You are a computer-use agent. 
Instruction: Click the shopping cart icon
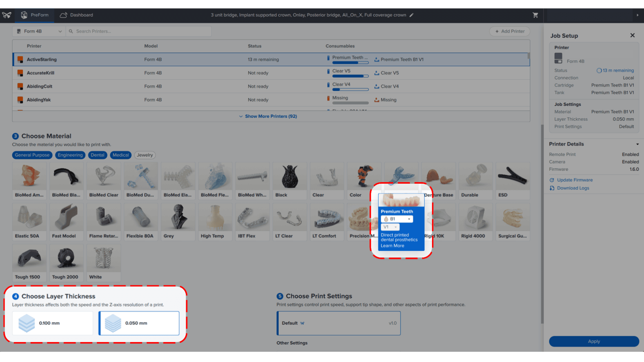click(535, 15)
